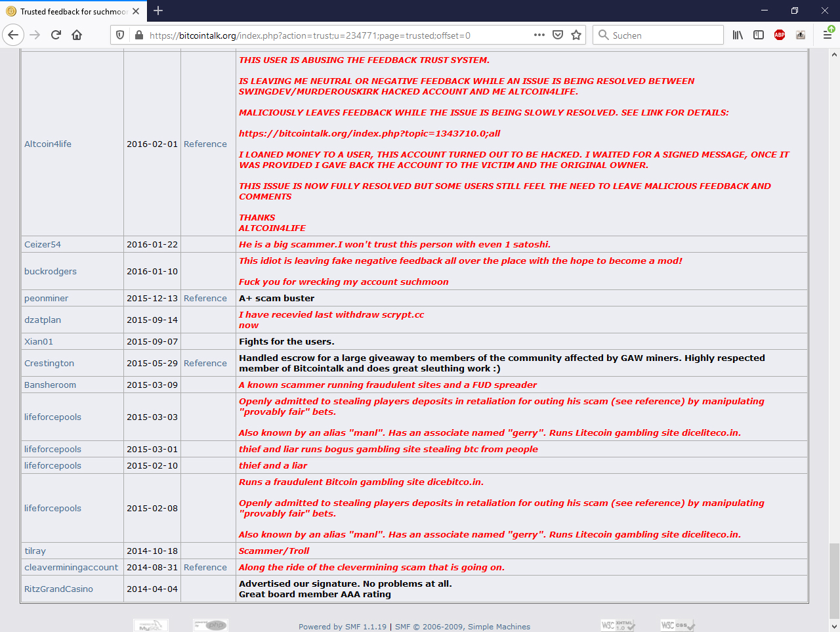Image resolution: width=840 pixels, height=632 pixels.
Task: Open the Adblock Plus extension
Action: [x=780, y=35]
